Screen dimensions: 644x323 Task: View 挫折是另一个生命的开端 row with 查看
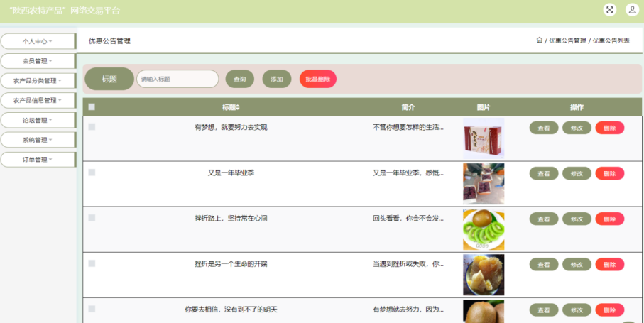(x=544, y=265)
